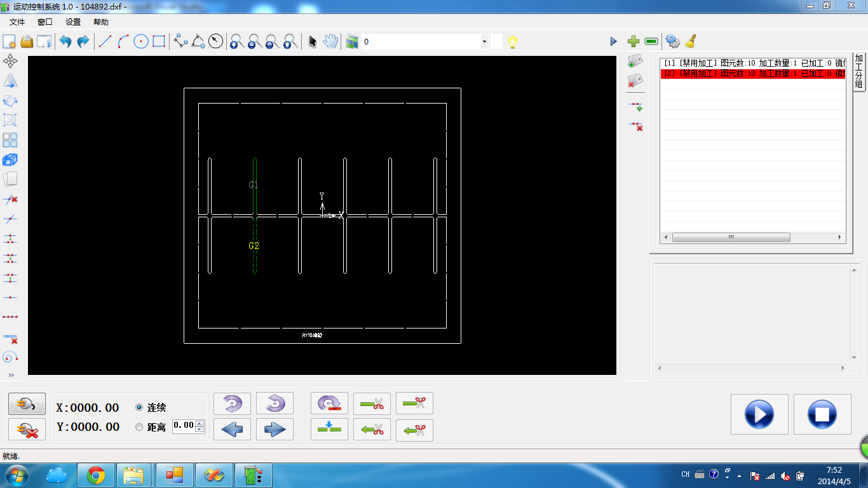Click the broom cleanup icon
The height and width of the screenshot is (488, 868).
tap(690, 42)
